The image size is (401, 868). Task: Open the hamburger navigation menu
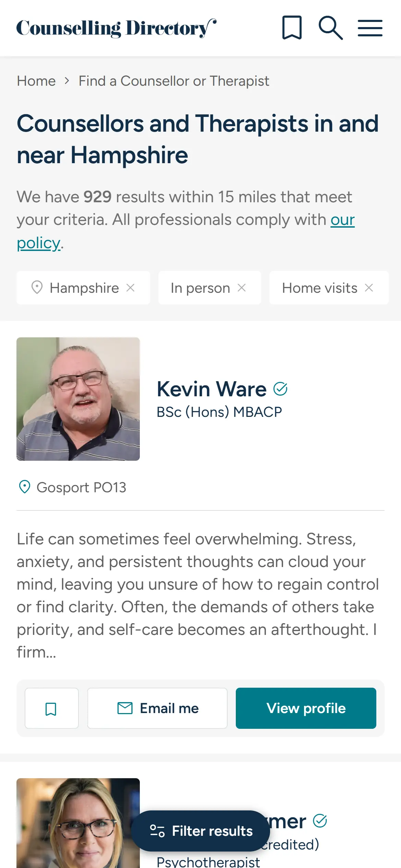click(x=370, y=28)
